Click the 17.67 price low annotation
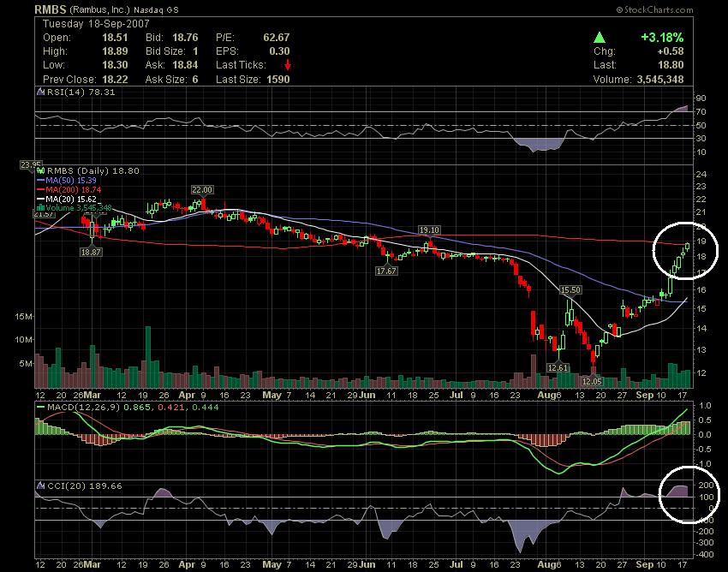This screenshot has height=572, width=728. pos(386,271)
